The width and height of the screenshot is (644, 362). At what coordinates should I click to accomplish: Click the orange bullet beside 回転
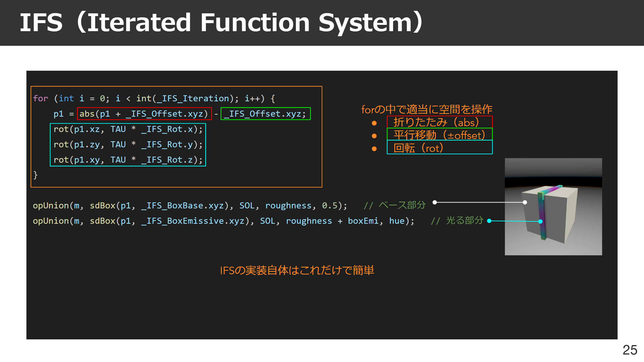374,149
